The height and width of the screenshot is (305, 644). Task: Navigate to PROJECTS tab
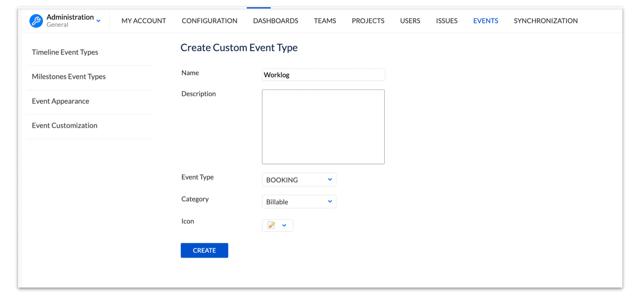(x=368, y=21)
